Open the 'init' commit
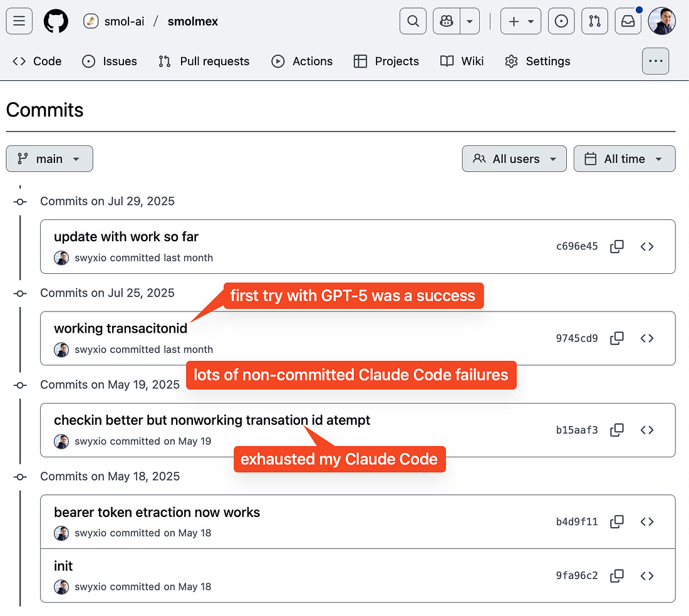Screen dimensions: 689x616 (x=63, y=566)
